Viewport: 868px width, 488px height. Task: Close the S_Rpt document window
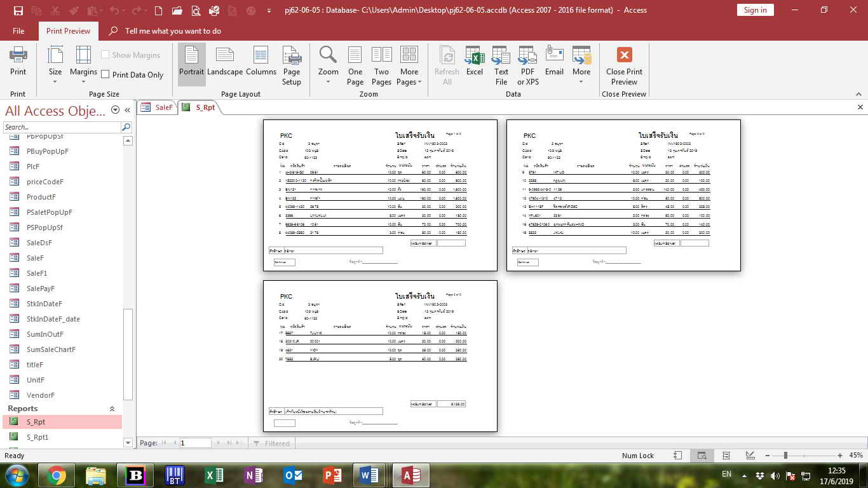pos(860,107)
